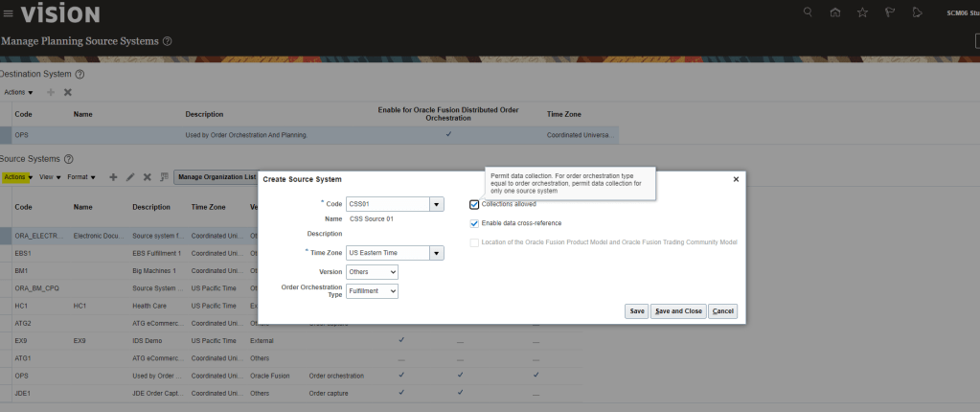The width and height of the screenshot is (980, 412).
Task: Open the Watchlist flag icon
Action: point(889,12)
